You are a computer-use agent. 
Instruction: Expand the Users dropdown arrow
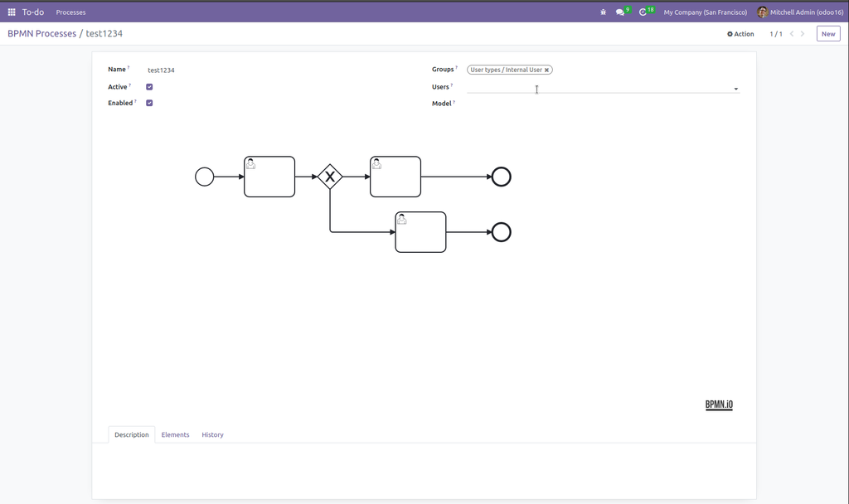pos(736,89)
